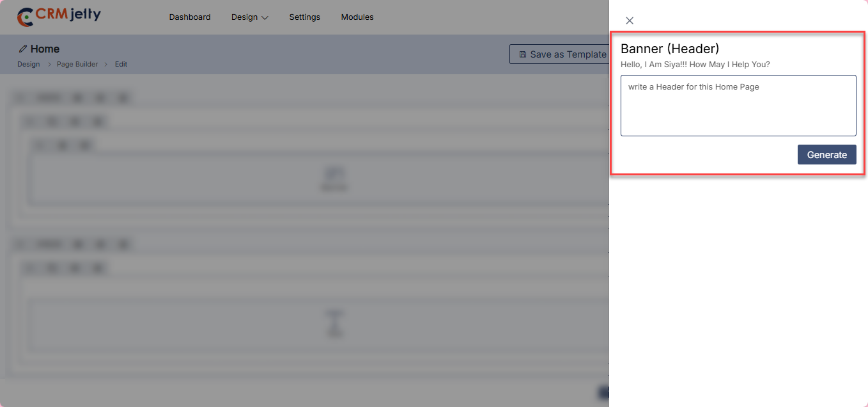Open the Modules menu item
Screen dimensions: 868x407
point(357,17)
